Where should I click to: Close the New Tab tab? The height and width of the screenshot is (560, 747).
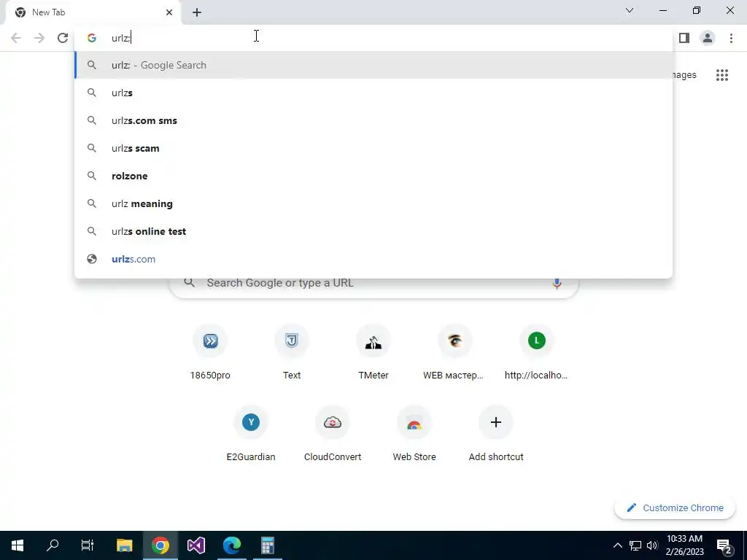pyautogui.click(x=169, y=12)
